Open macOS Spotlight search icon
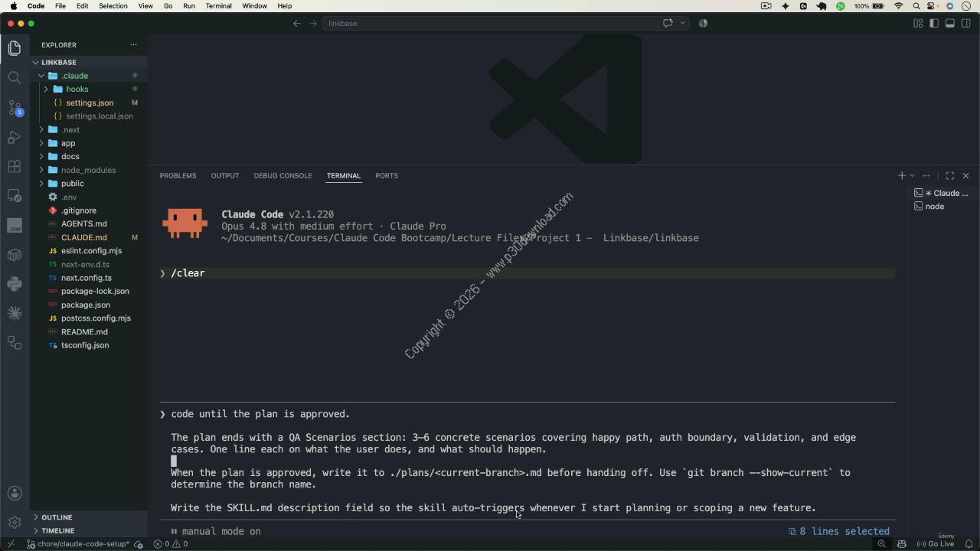Viewport: 980px width, 551px height. [916, 5]
